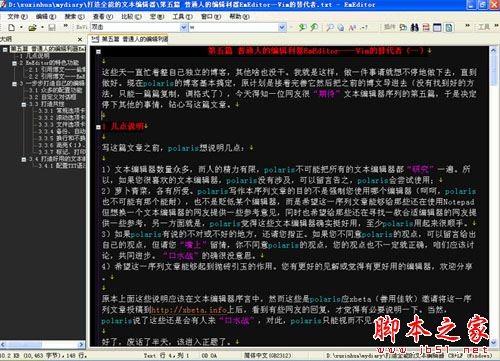Click into the search text field
The height and width of the screenshot is (361, 500).
[234, 27]
